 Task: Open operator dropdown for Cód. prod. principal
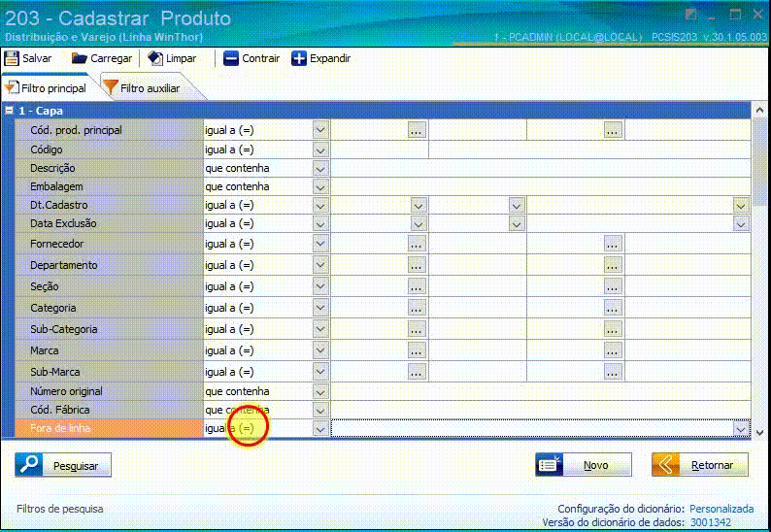click(320, 130)
